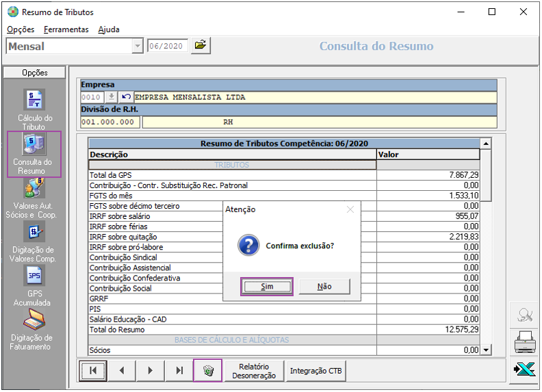Go to first record navigation button
542x392 pixels.
[93, 371]
